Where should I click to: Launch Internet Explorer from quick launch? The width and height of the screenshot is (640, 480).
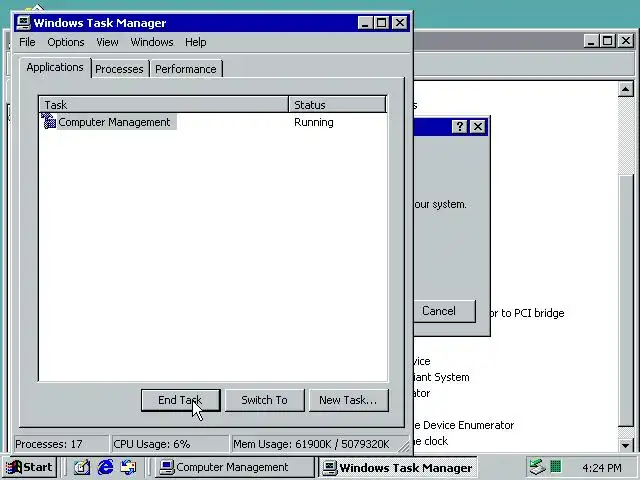105,467
